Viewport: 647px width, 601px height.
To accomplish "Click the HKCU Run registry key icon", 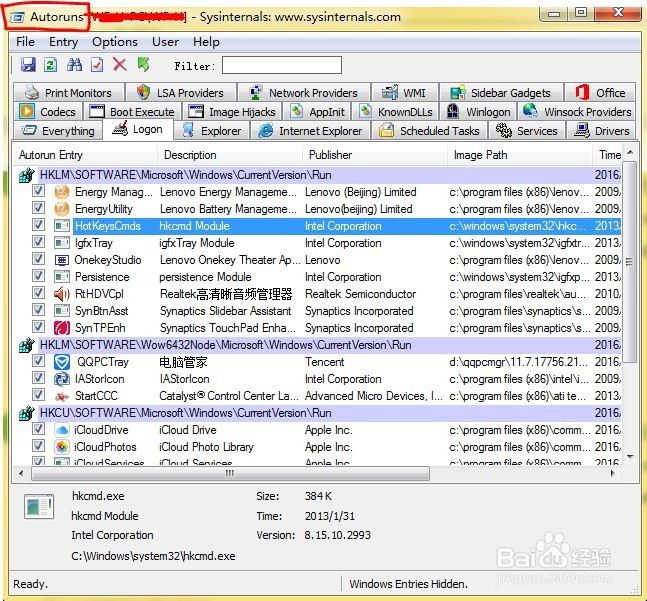I will pyautogui.click(x=26, y=413).
